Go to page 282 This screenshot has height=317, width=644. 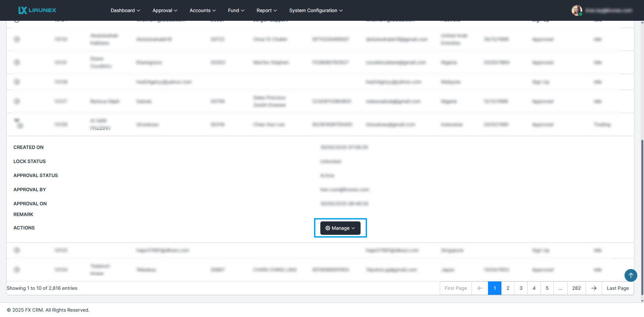tap(576, 288)
